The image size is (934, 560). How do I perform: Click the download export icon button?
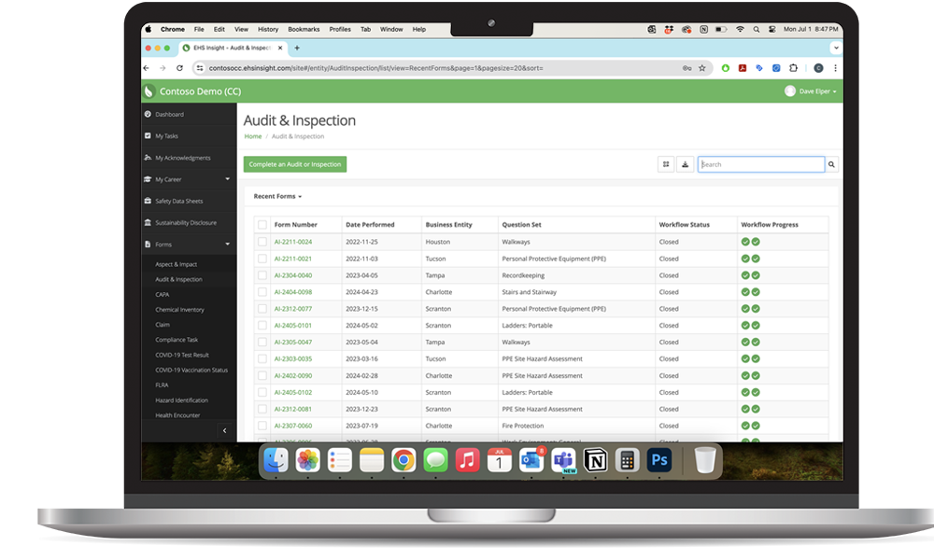point(685,164)
